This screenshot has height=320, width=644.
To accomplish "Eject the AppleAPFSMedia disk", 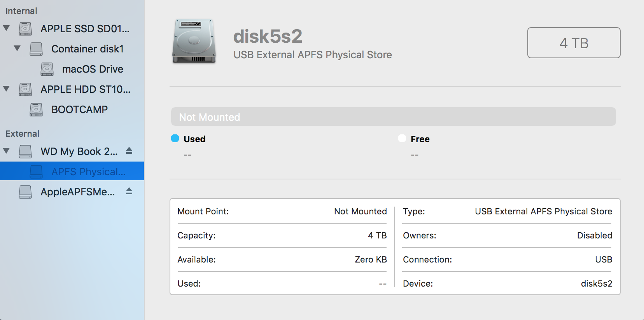I will click(129, 191).
